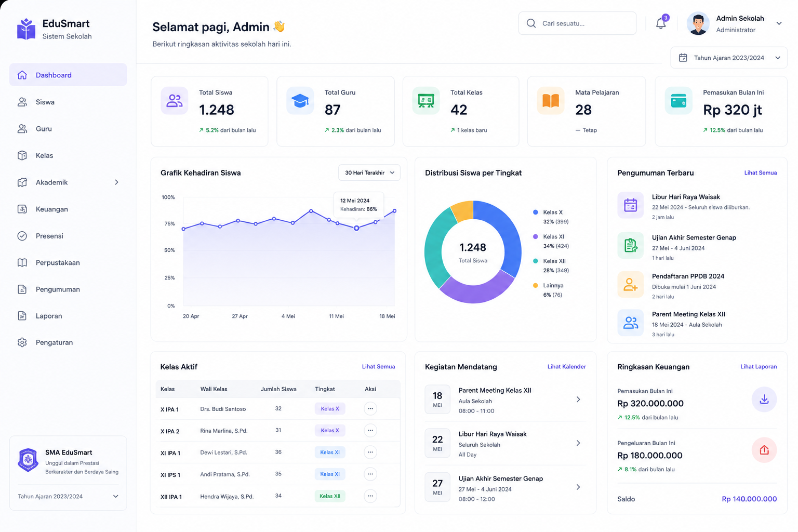Open Keuangan in the sidebar
Screen dimensions: 798x532
68,209
